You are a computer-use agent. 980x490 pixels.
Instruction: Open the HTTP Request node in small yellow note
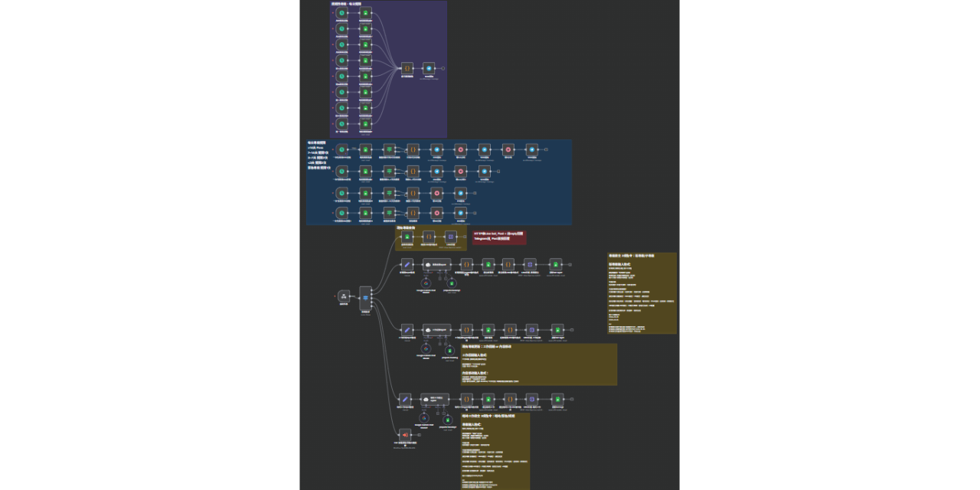click(450, 237)
